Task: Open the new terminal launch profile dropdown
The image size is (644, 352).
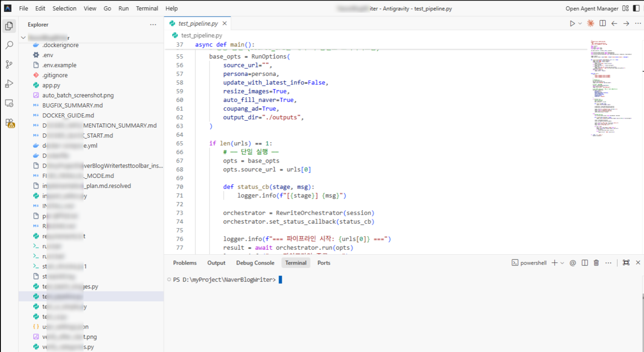Action: pyautogui.click(x=562, y=263)
